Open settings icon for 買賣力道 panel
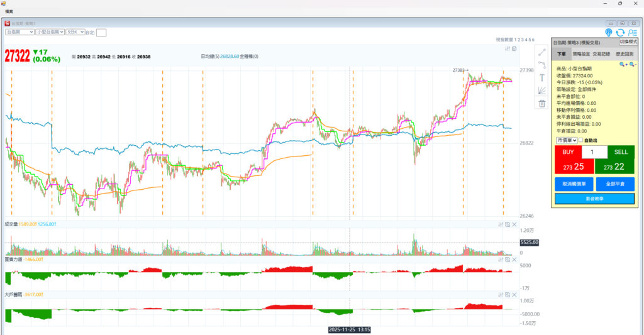This screenshot has width=644, height=335. click(x=501, y=259)
